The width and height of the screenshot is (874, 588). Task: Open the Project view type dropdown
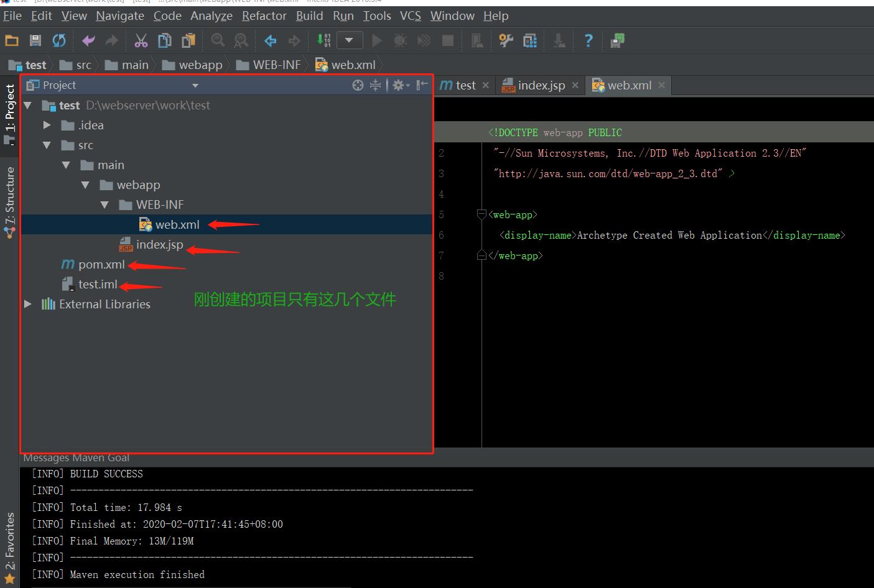click(x=195, y=86)
